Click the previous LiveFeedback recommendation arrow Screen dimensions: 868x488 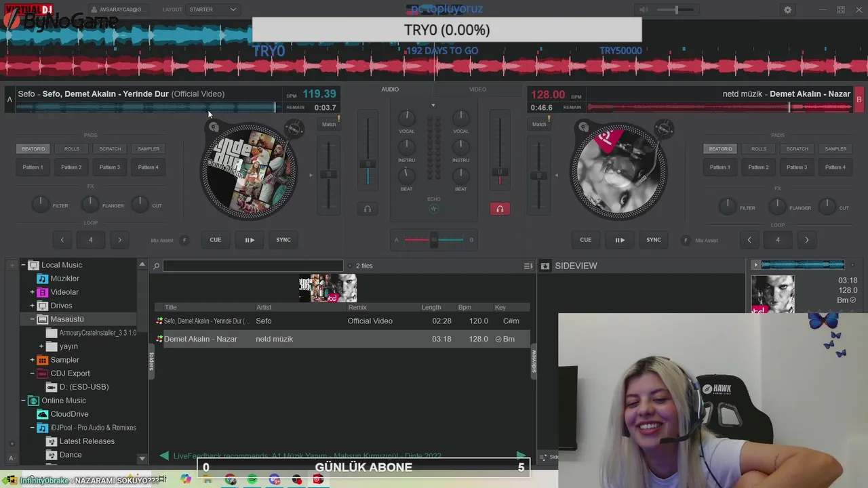click(164, 456)
